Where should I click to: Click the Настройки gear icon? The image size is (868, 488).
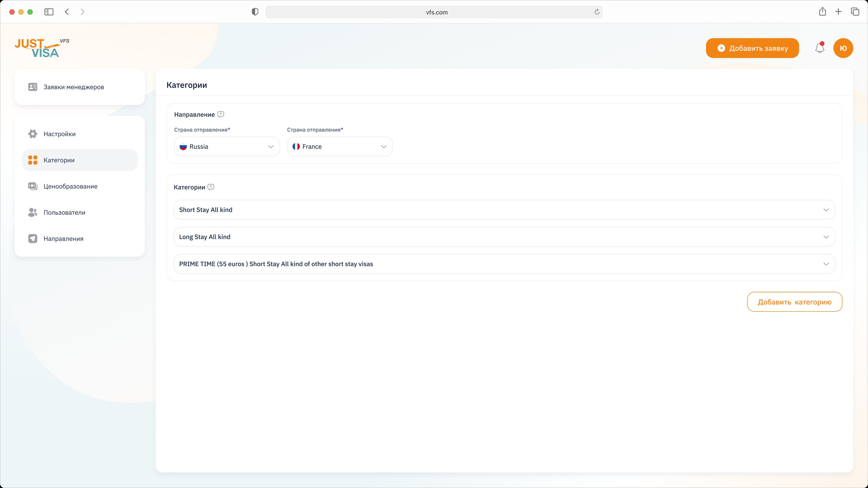click(33, 134)
